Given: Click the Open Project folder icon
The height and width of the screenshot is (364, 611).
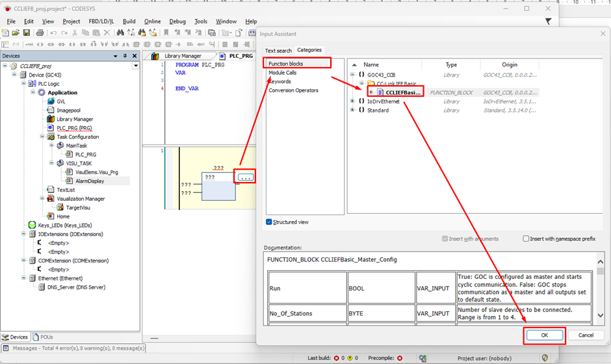Looking at the screenshot, I should tap(16, 32).
